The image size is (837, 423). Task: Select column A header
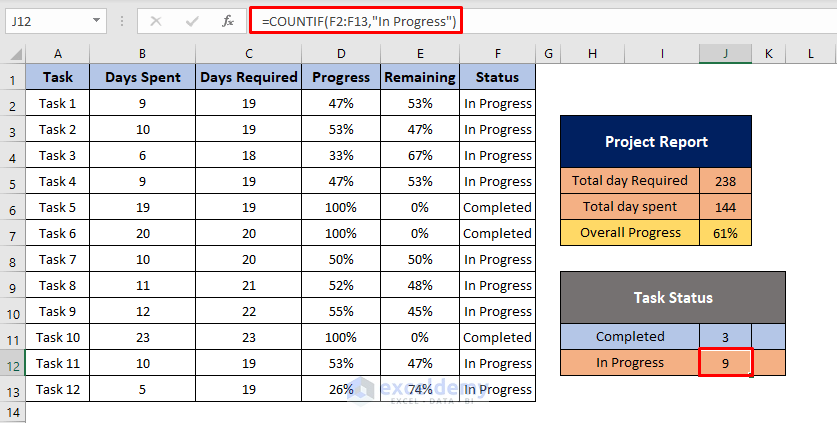[x=58, y=53]
